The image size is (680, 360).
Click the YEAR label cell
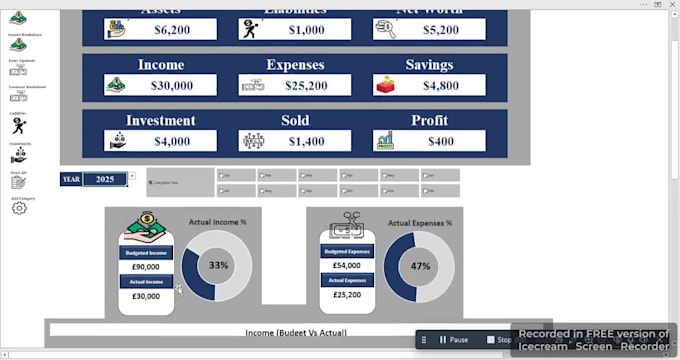71,179
